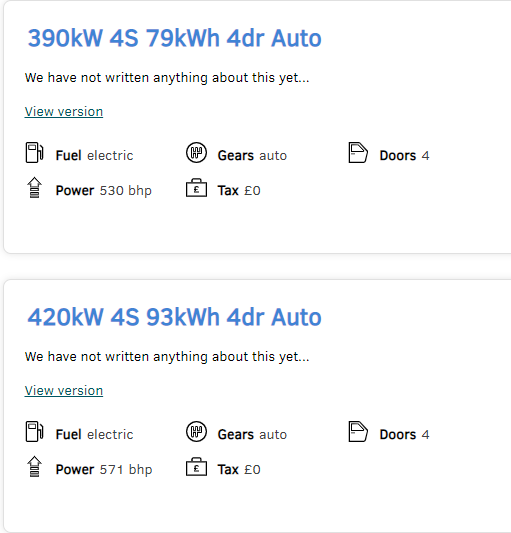Image resolution: width=511 pixels, height=533 pixels.
Task: Follow View version link for 420kW model
Action: click(x=64, y=391)
